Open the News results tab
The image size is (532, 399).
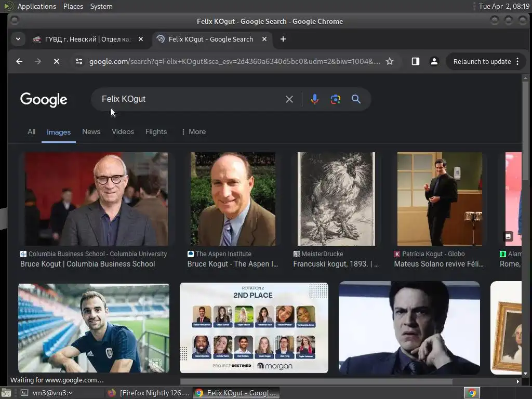[91, 131]
